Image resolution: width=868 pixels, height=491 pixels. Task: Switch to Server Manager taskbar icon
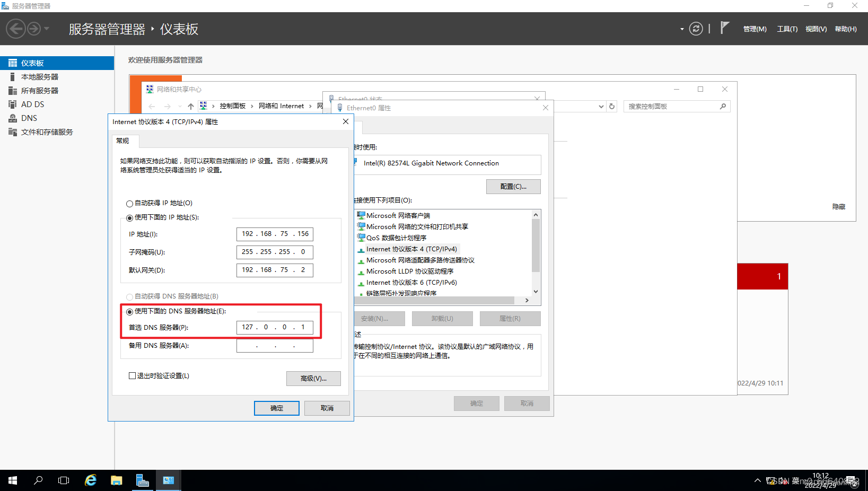(x=143, y=480)
